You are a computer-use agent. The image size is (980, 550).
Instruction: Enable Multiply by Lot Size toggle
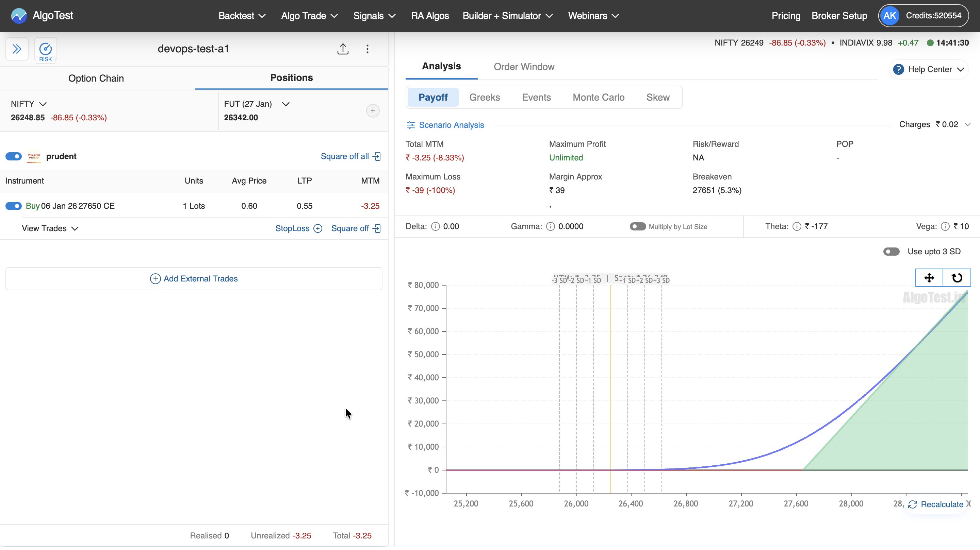click(x=637, y=227)
